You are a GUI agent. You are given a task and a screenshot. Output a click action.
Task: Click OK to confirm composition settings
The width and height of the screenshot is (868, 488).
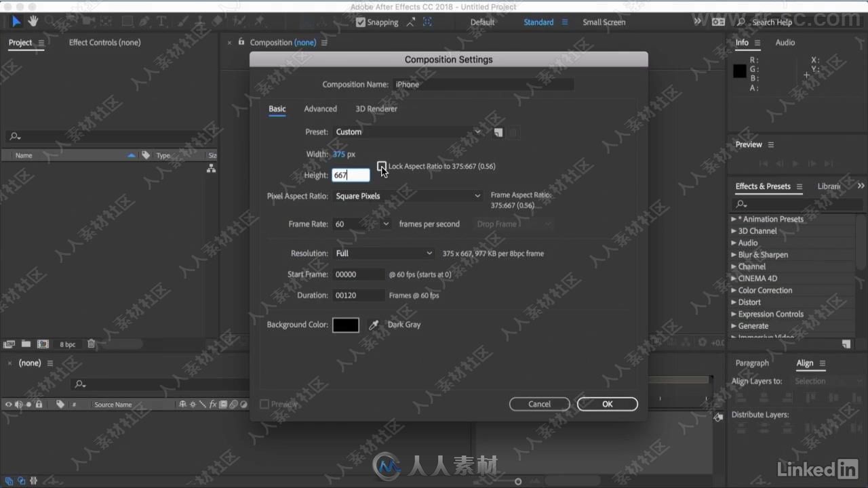(x=608, y=404)
